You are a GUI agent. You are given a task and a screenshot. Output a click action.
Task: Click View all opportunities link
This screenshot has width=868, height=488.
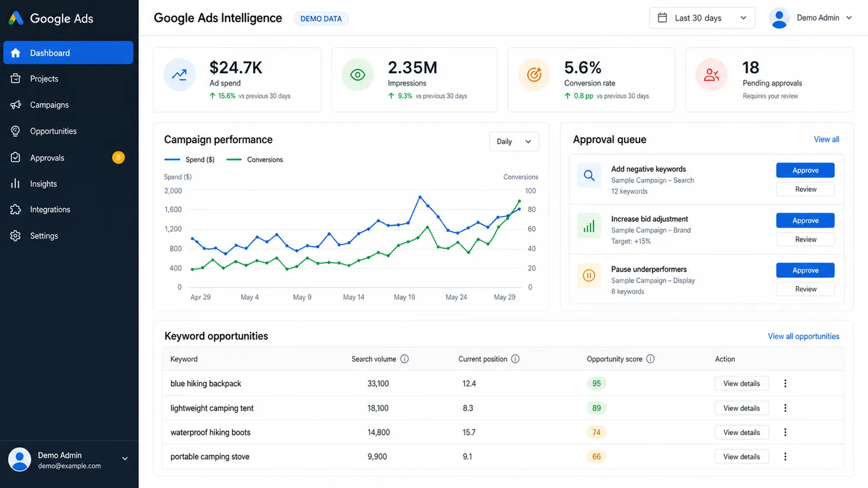pos(803,336)
